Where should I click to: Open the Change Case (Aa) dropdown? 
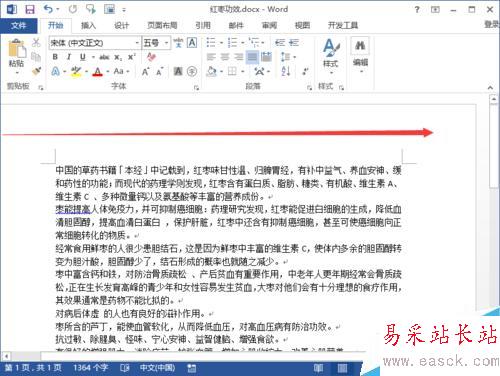click(x=121, y=71)
